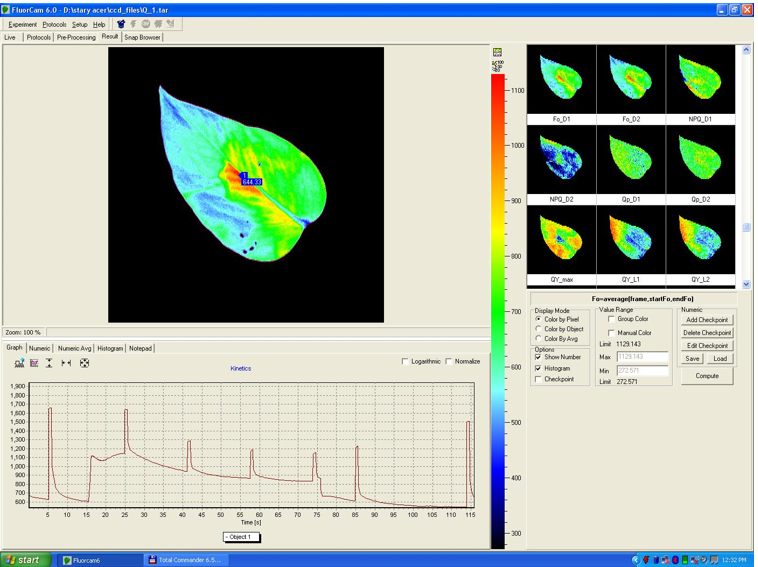Viewport: 758px width, 567px height.
Task: Switch to the Histogram tab
Action: coord(110,349)
